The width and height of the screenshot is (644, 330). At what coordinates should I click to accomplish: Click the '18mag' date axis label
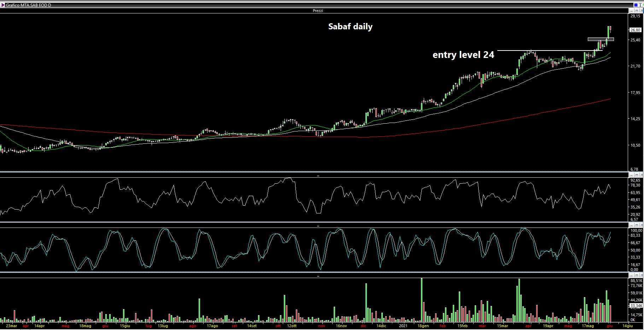[85, 326]
